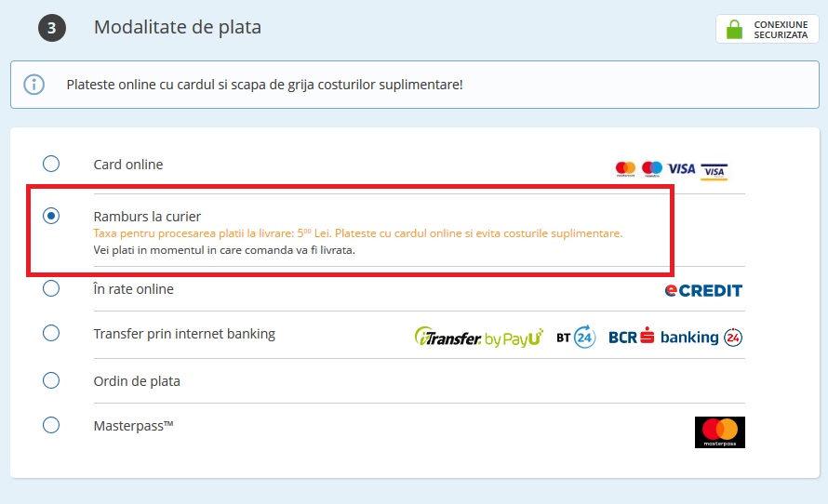Click the step 3 number badge
This screenshot has width=828, height=504.
coord(52,28)
